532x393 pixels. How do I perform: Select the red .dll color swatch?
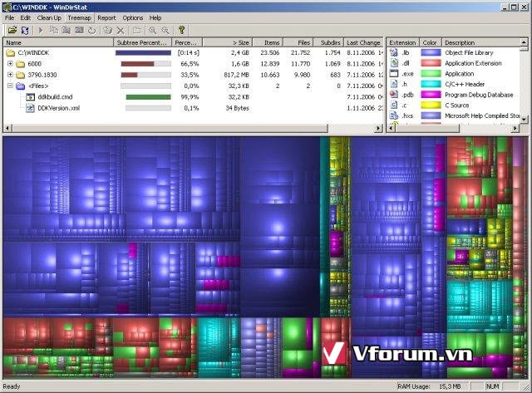click(x=431, y=63)
